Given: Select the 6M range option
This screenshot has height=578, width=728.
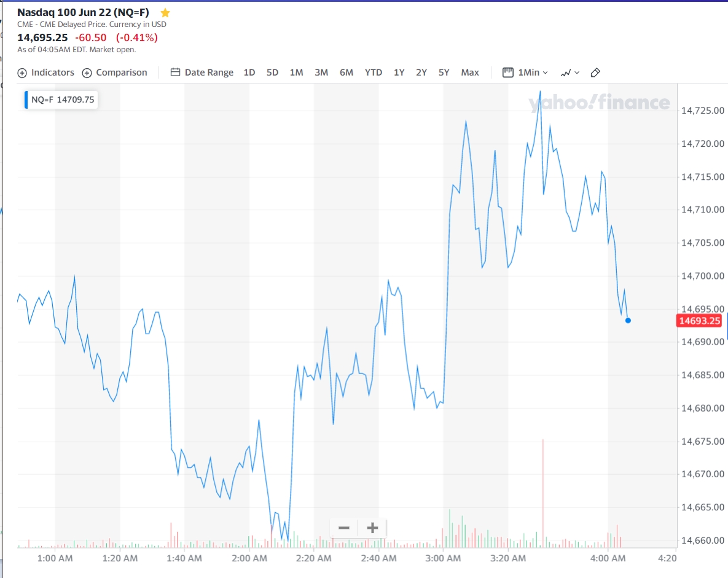Looking at the screenshot, I should coord(346,72).
